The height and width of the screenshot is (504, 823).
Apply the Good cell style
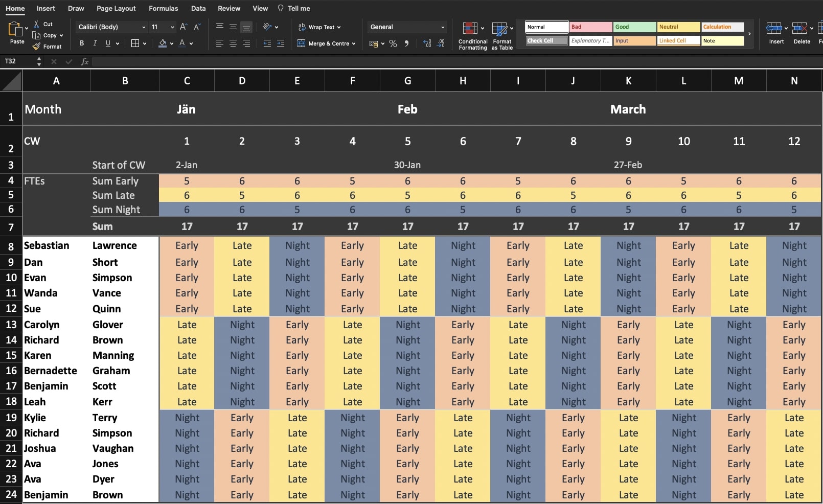click(x=634, y=27)
